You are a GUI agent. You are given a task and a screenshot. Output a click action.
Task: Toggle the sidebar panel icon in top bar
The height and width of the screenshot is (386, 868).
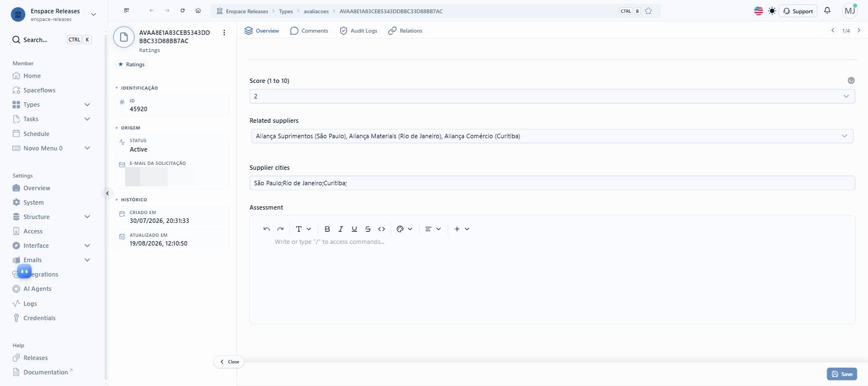click(x=127, y=11)
